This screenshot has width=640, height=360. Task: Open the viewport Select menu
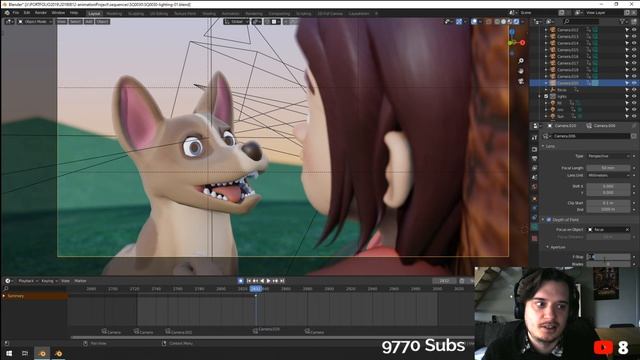point(75,21)
